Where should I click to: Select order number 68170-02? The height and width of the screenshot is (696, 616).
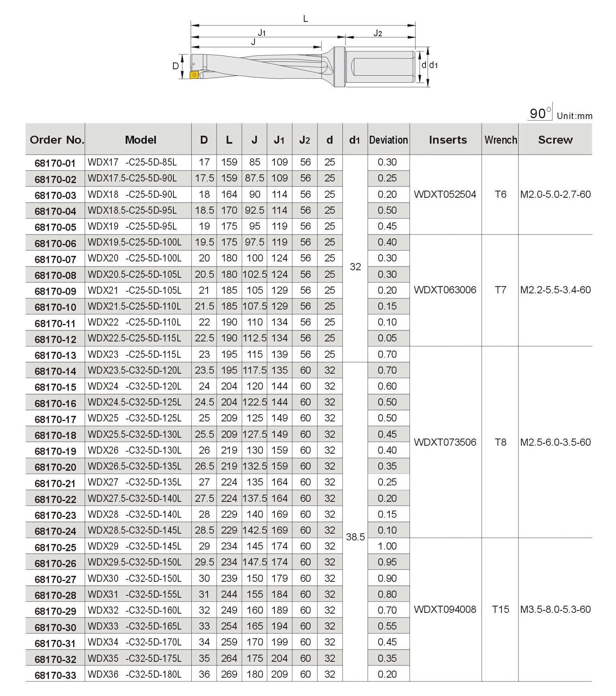click(x=55, y=179)
